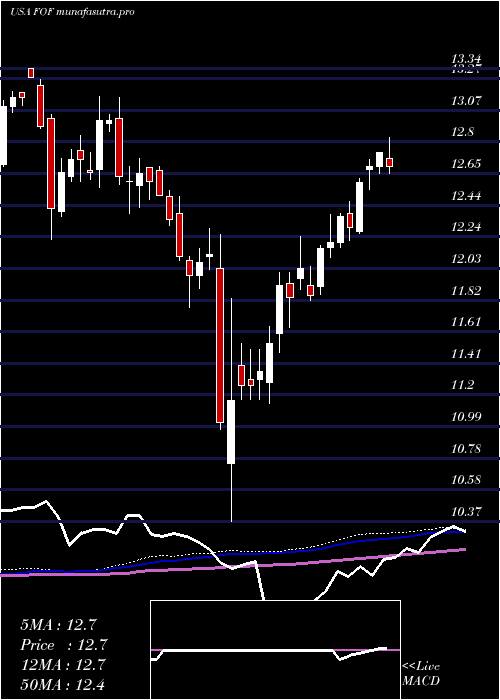The height and width of the screenshot is (700, 500).
Task: Click the Price : 12.7 legend entry
Action: coord(64,645)
